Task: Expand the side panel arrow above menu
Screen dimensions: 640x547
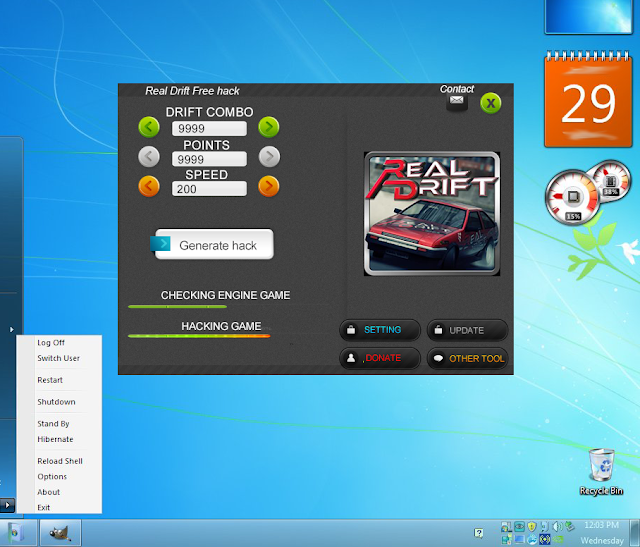Action: click(x=11, y=329)
